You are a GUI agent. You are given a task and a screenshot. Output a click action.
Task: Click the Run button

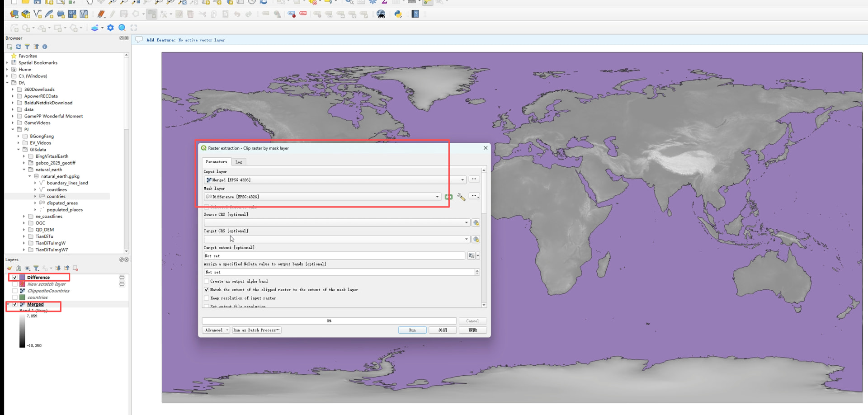pos(412,330)
